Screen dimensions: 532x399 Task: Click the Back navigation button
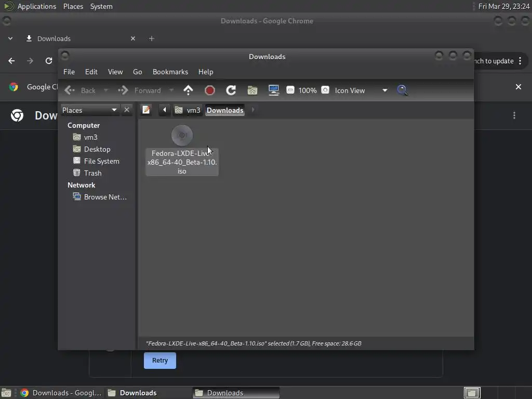(x=80, y=90)
